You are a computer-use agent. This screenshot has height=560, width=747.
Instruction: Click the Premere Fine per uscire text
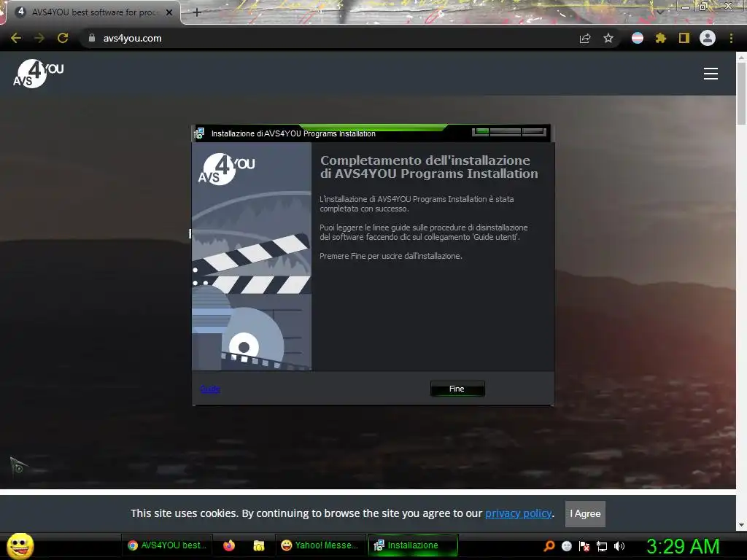391,256
